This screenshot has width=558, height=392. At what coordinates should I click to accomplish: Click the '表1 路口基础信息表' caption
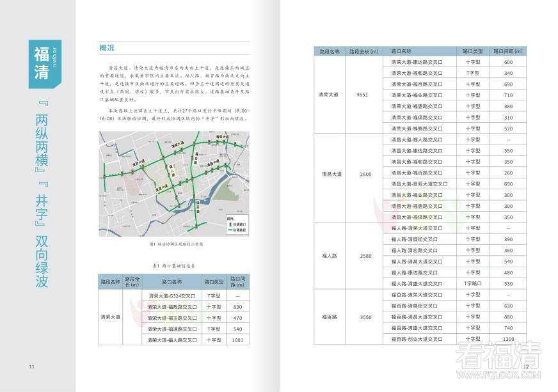[173, 266]
